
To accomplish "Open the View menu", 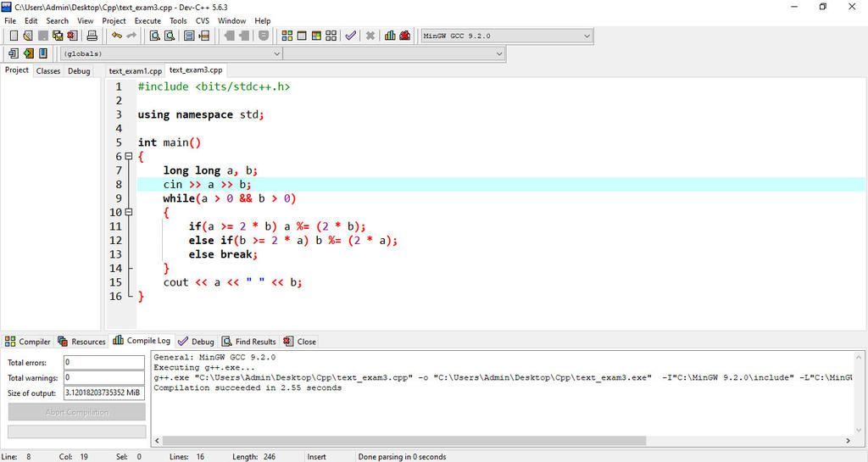I will pos(86,21).
